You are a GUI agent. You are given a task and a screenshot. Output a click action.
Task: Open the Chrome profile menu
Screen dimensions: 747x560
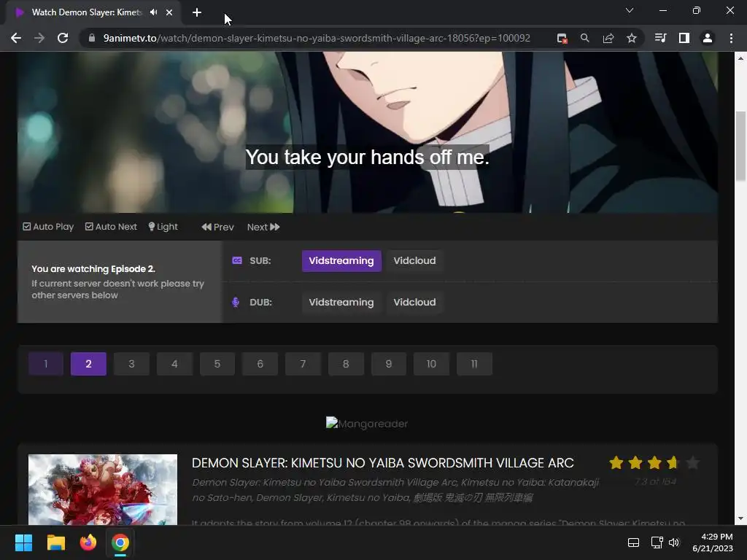708,38
